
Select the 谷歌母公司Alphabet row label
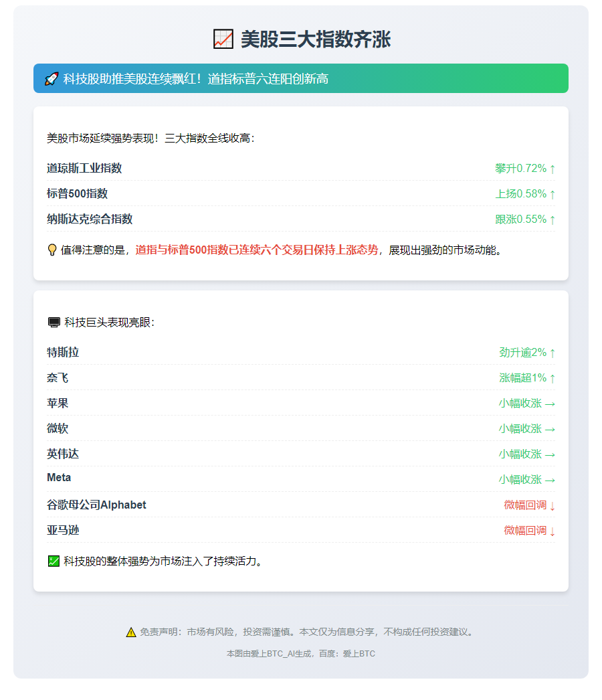point(96,505)
